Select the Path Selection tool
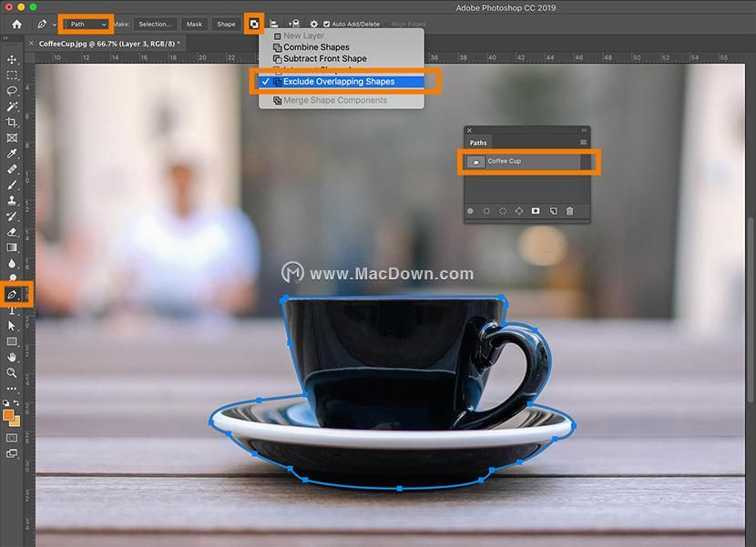This screenshot has width=756, height=547. 12,326
